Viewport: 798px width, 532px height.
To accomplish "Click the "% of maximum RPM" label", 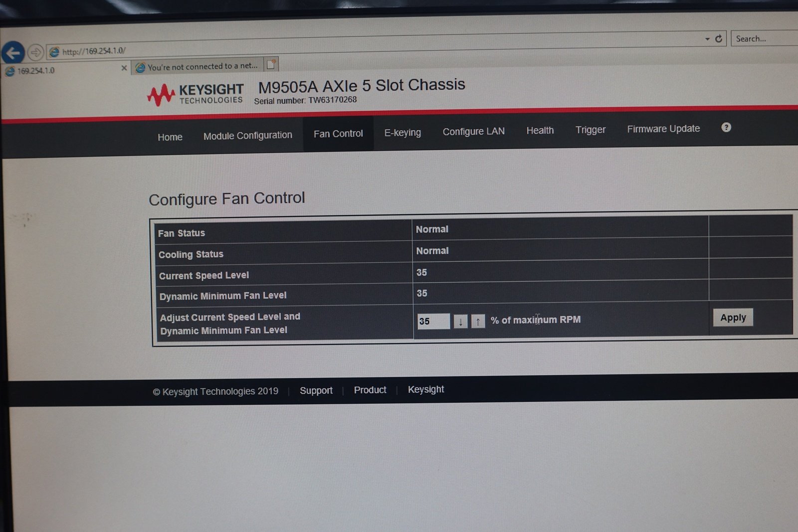I will [536, 320].
